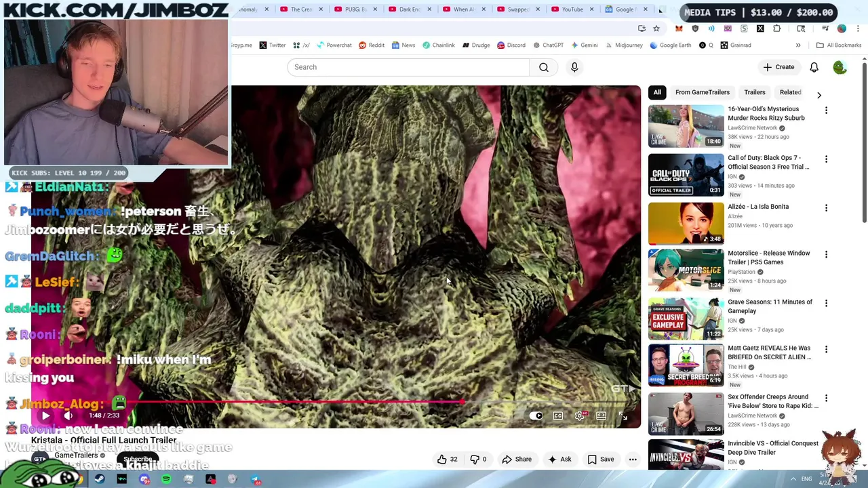Open options for Alizée video
This screenshot has width=868, height=488.
click(x=826, y=208)
